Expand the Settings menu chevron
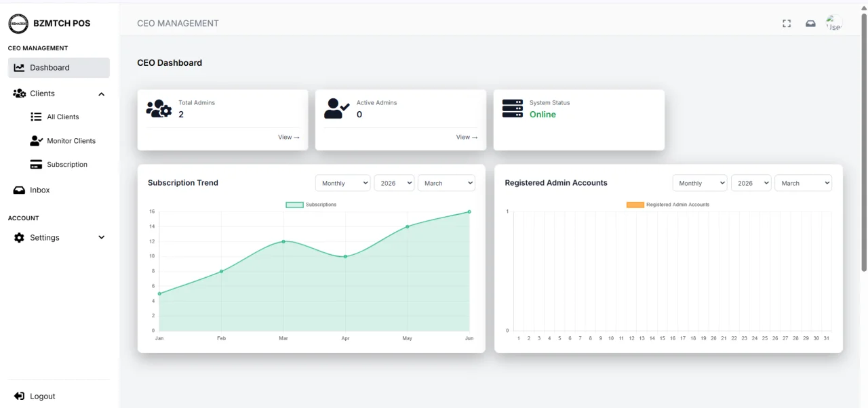The height and width of the screenshot is (408, 868). pos(102,238)
